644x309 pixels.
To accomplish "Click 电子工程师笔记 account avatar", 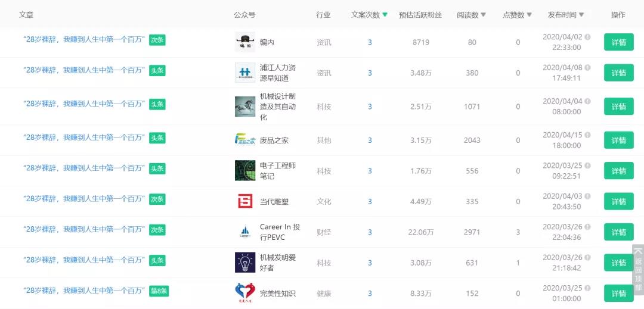I will coord(244,171).
